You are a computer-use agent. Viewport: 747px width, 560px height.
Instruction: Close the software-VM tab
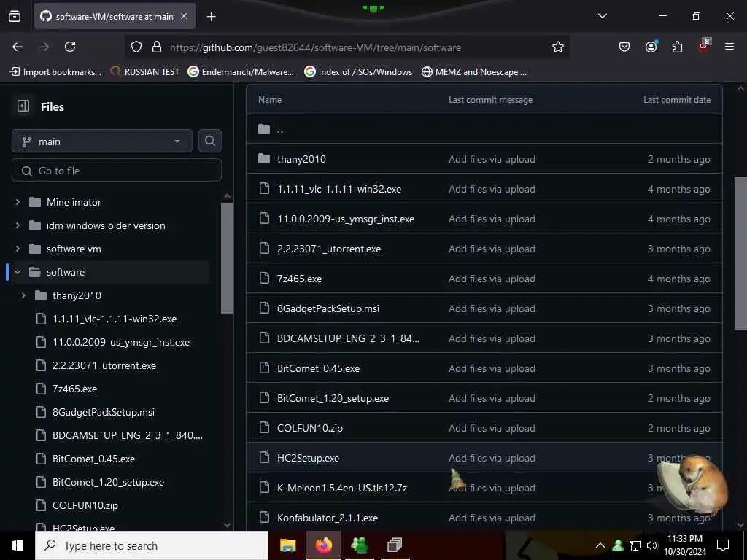pyautogui.click(x=184, y=16)
